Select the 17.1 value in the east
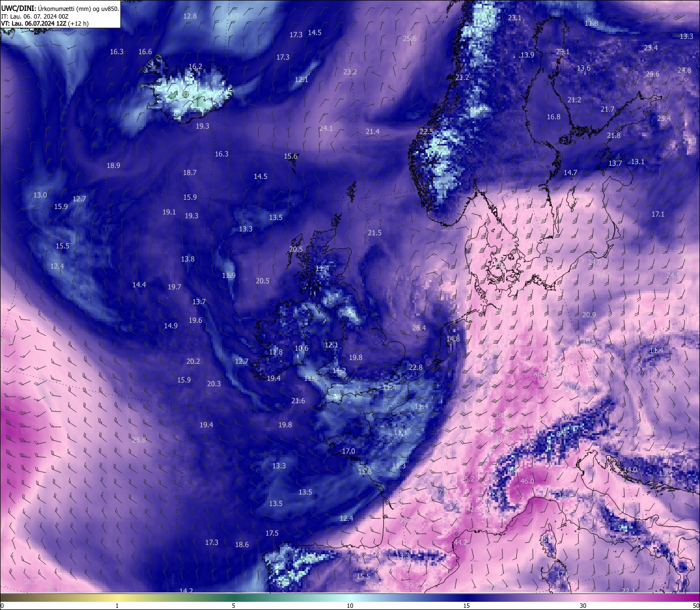700x610 pixels. click(658, 214)
